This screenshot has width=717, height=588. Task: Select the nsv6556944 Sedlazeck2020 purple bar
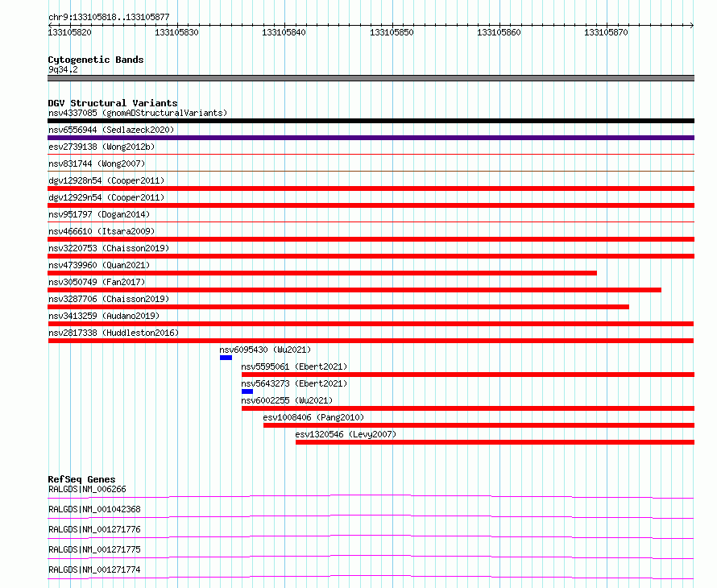(371, 138)
